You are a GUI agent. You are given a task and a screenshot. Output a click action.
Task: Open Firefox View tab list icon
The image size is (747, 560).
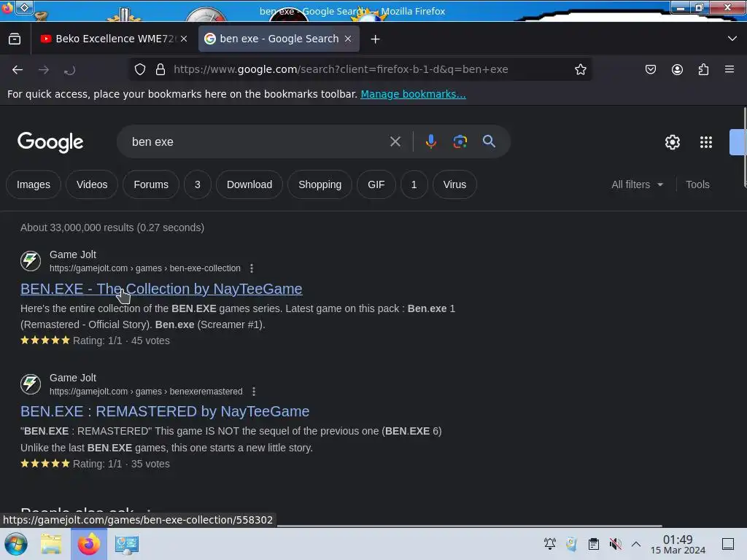15,39
